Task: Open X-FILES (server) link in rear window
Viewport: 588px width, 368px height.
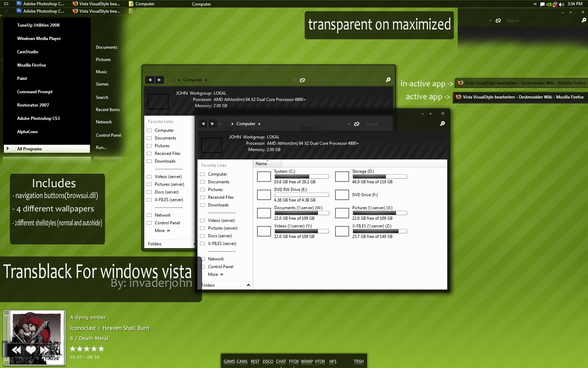Action: (x=169, y=200)
